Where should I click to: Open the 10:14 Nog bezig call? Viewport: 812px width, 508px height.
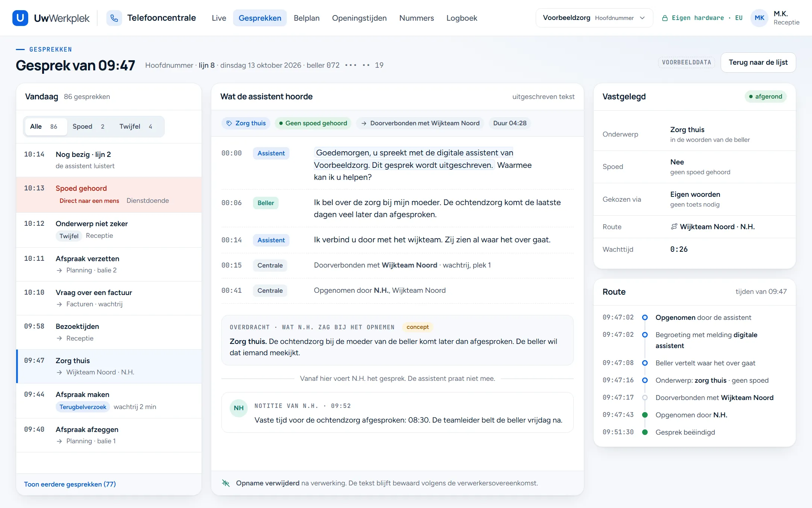pyautogui.click(x=109, y=160)
